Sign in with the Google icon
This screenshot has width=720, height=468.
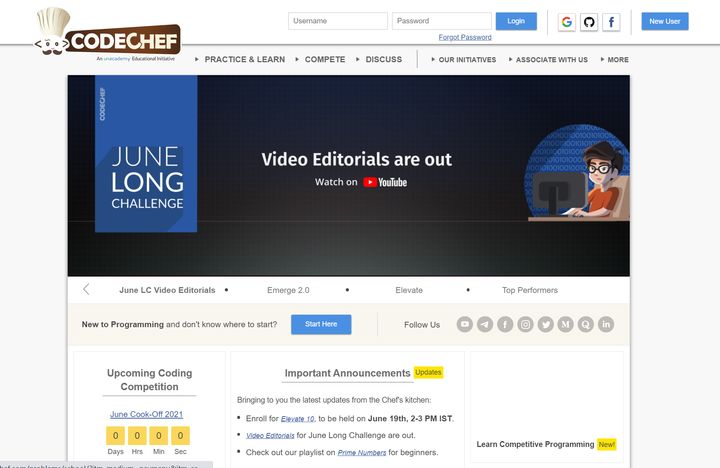(567, 22)
